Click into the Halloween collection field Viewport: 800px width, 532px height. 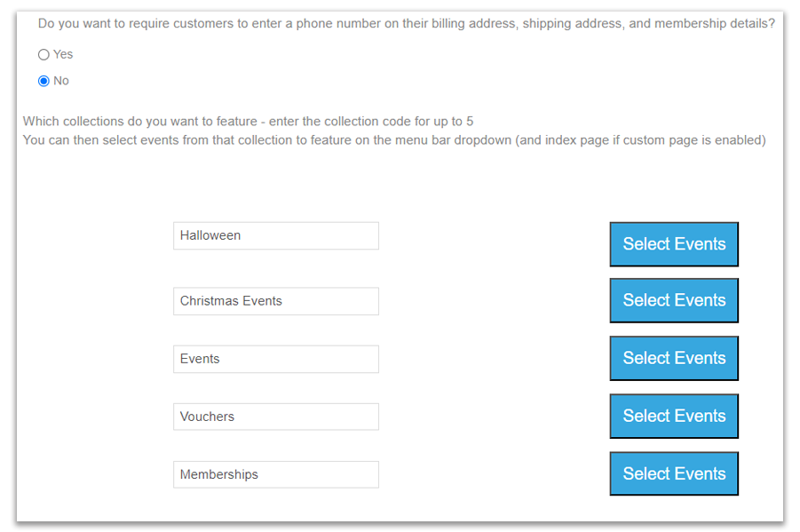tap(275, 235)
